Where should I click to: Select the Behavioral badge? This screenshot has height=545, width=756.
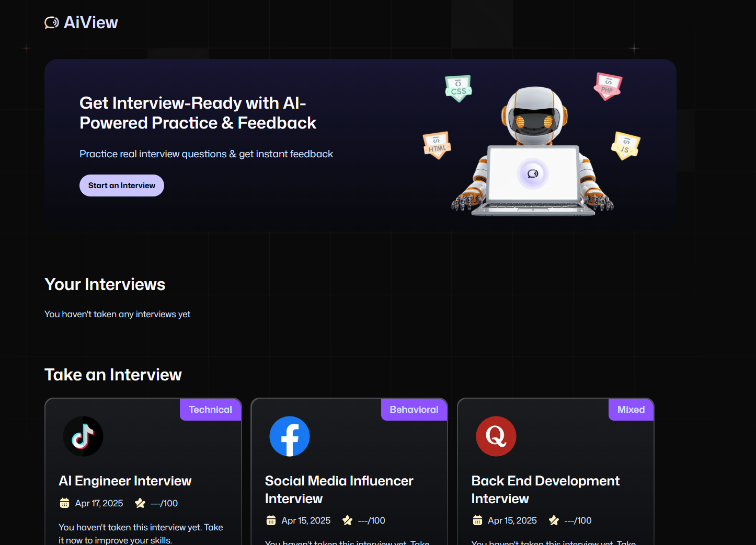click(x=414, y=409)
